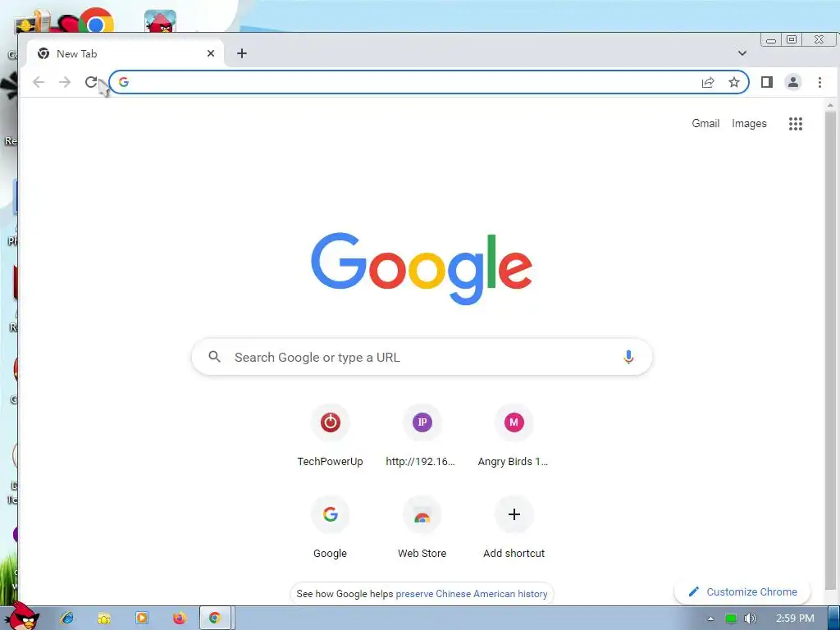Open the volume speaker tray icon
840x630 pixels.
pyautogui.click(x=751, y=619)
